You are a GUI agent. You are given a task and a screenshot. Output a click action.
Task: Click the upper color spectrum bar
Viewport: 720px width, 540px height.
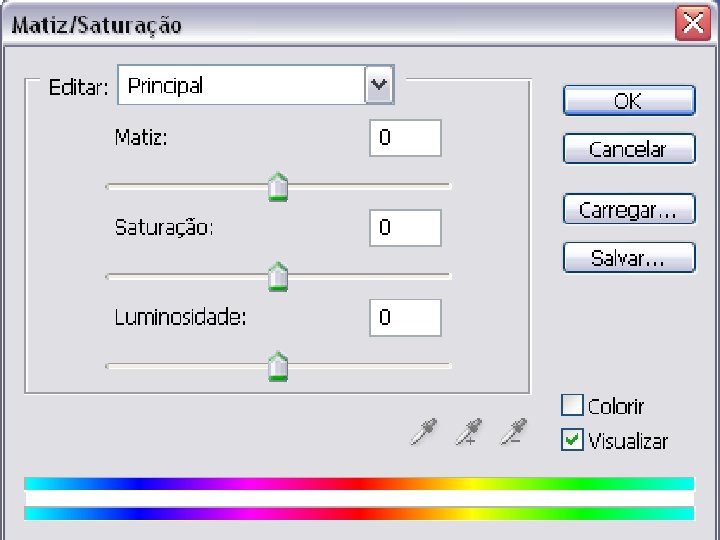[x=359, y=484]
